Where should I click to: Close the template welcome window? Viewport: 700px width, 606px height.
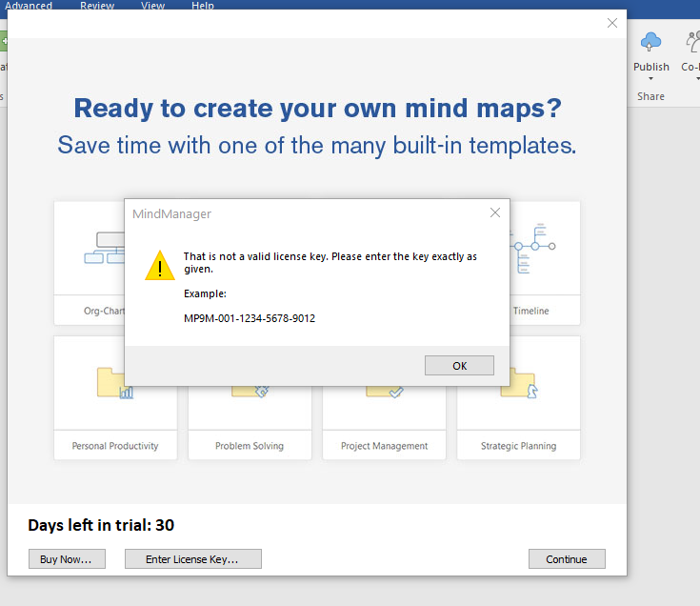click(x=612, y=23)
